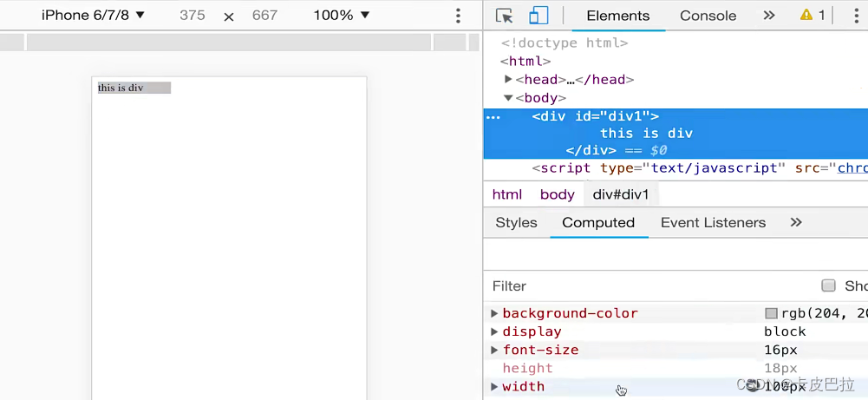Switch to the Console panel tab
The image size is (868, 400).
pyautogui.click(x=708, y=16)
